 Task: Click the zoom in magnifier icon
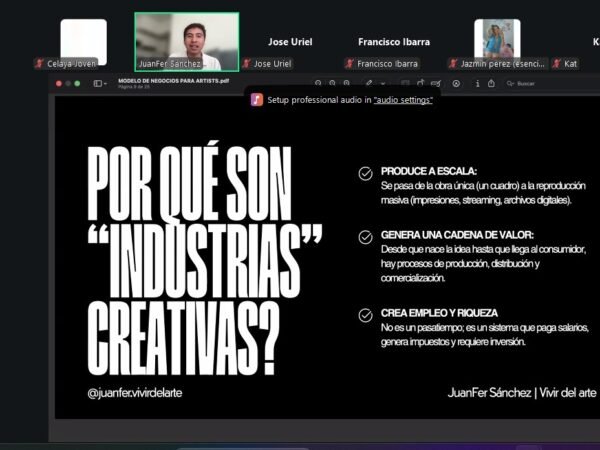pyautogui.click(x=332, y=83)
